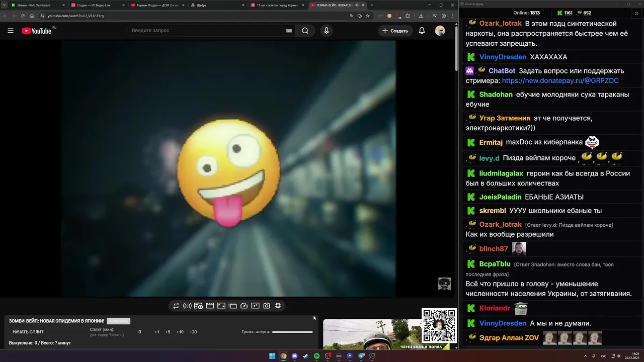Image resolution: width=644 pixels, height=362 pixels.
Task: Switch to 11 лет стелется перед Украиной tab
Action: [277, 5]
